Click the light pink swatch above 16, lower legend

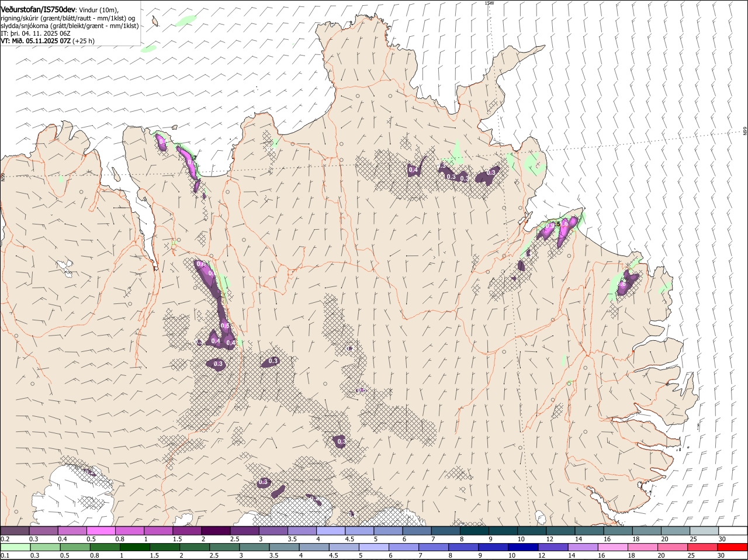(612, 548)
